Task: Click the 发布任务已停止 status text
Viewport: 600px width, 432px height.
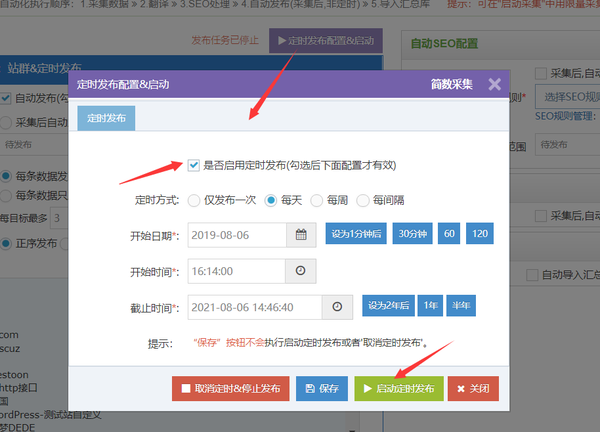Action: click(x=225, y=40)
